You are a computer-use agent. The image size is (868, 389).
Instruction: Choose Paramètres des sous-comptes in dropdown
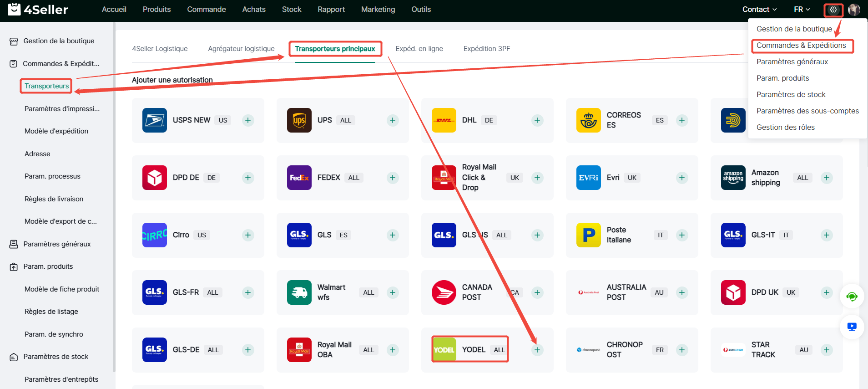click(x=807, y=111)
